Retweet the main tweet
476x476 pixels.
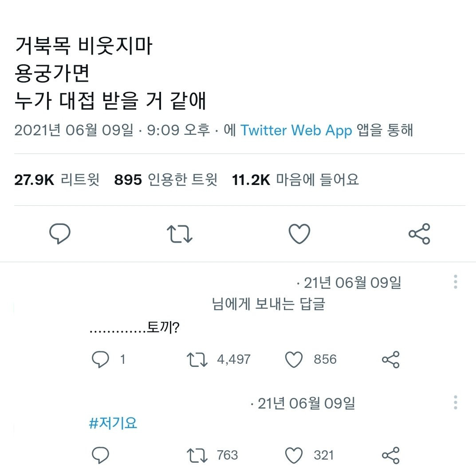(179, 234)
